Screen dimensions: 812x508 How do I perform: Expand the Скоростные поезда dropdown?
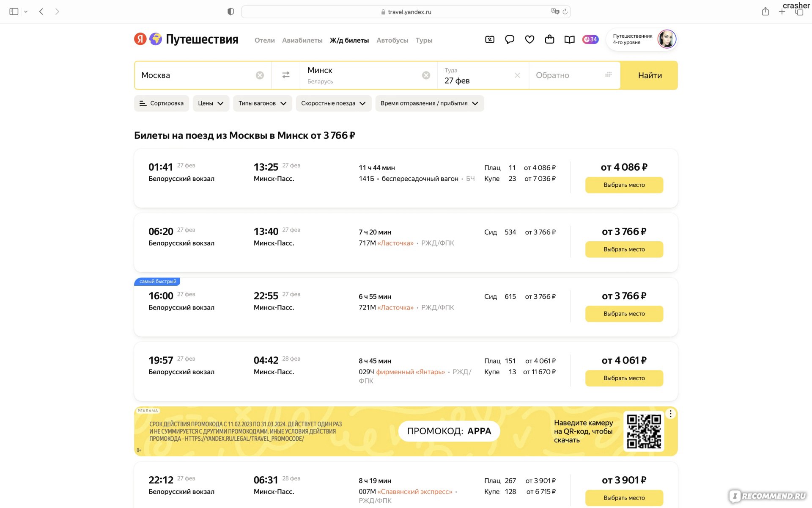point(334,103)
